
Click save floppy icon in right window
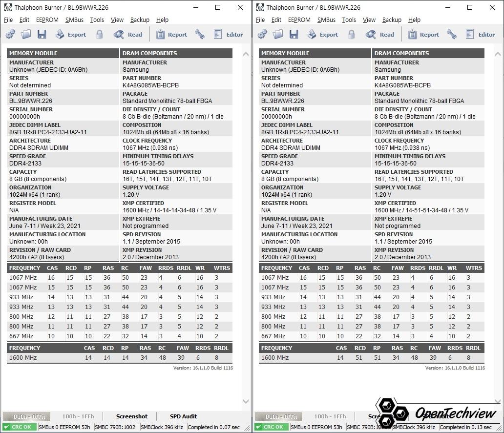(x=294, y=34)
